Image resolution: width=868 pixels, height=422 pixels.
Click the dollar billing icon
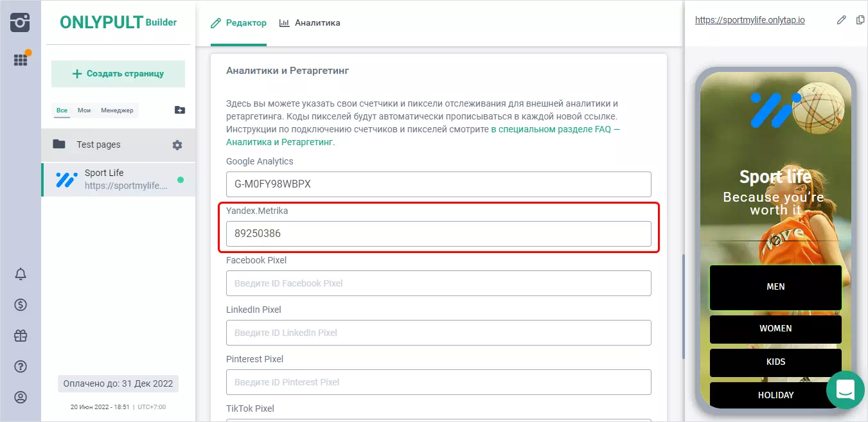pos(21,305)
